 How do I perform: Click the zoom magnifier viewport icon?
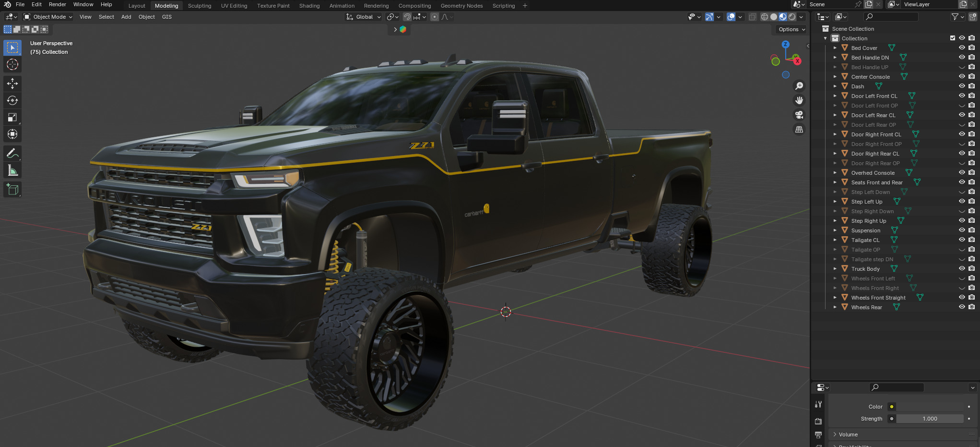pyautogui.click(x=799, y=86)
